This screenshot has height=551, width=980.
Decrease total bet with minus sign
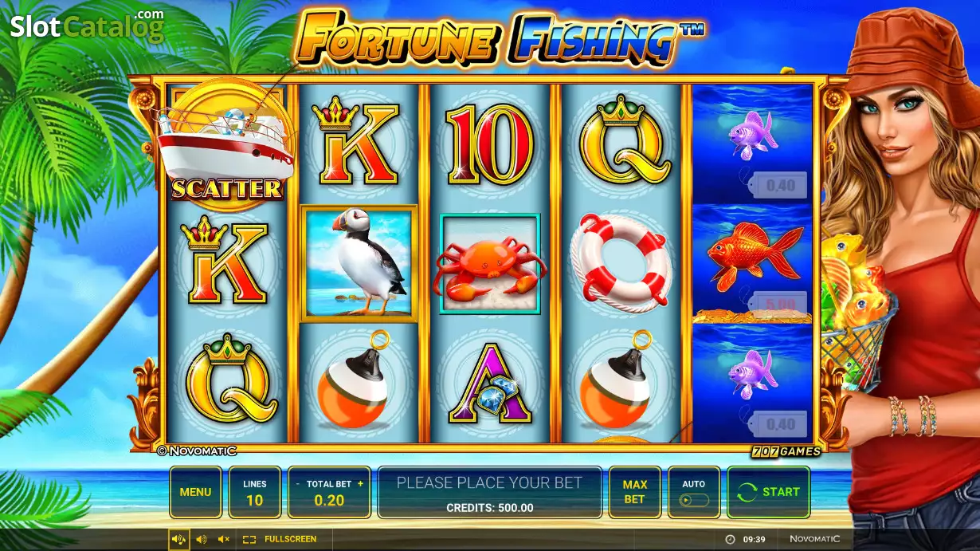click(297, 483)
